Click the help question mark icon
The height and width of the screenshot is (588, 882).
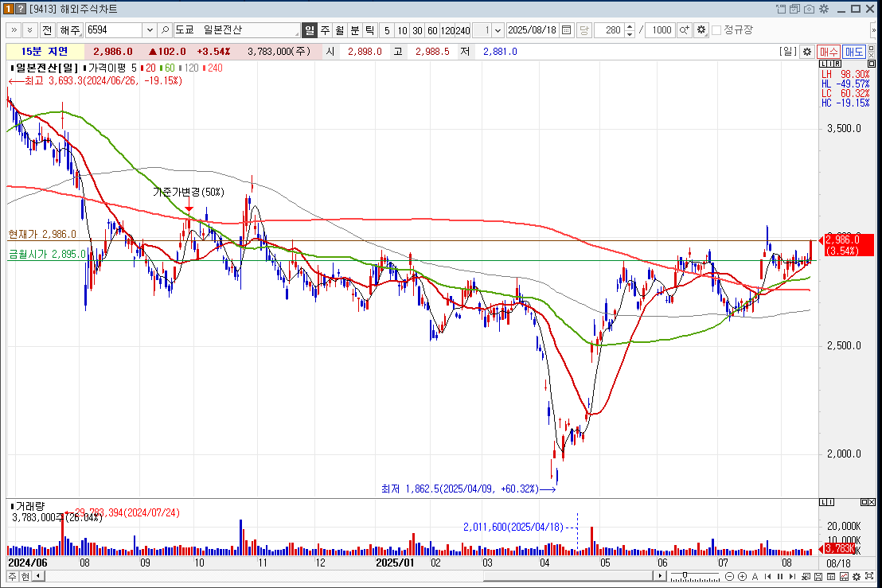[20, 9]
